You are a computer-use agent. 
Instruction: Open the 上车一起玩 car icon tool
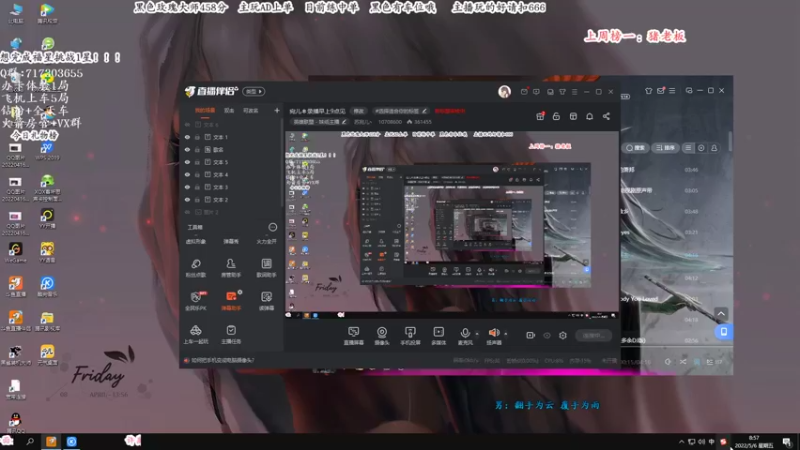[x=195, y=334]
